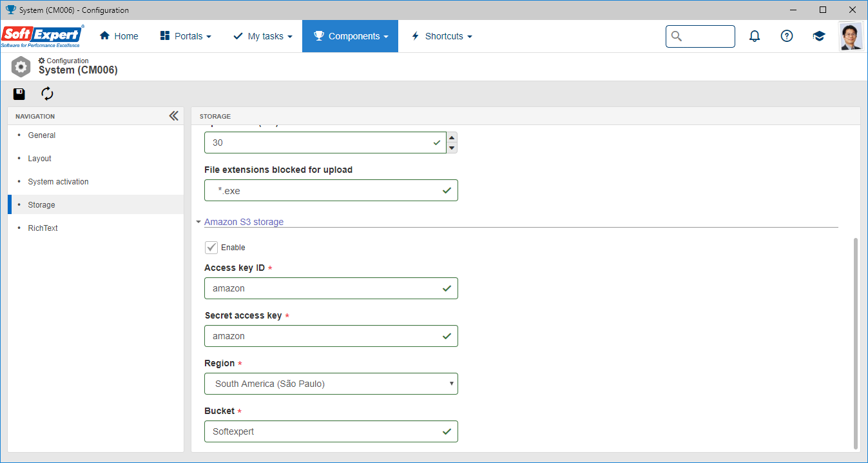Collapse the navigation panel with double chevron

tap(173, 116)
